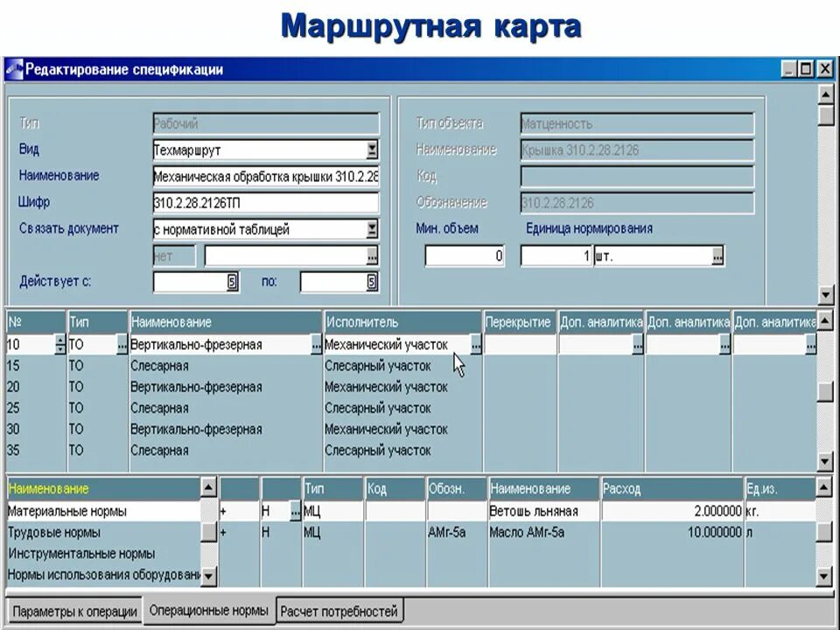Click the Шифр field 310.2.28.2126ТП

point(266,203)
